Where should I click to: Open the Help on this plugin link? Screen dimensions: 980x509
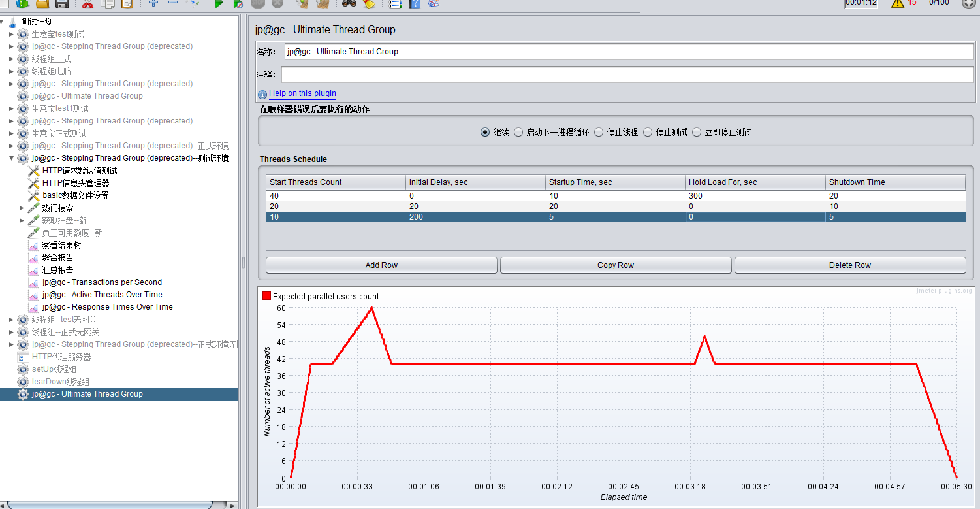pyautogui.click(x=302, y=93)
